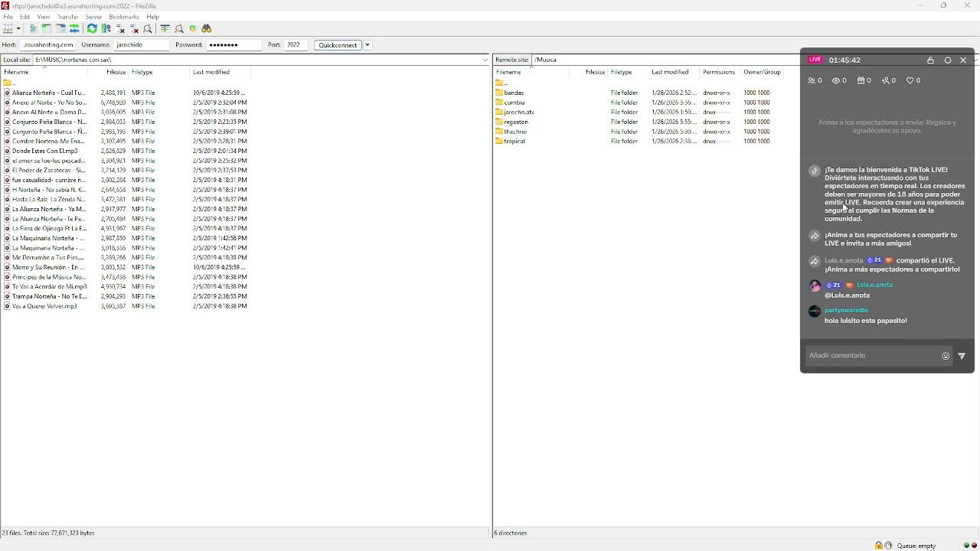Open directory listing filters dialog
Screen dimensions: 980x551
165,28
